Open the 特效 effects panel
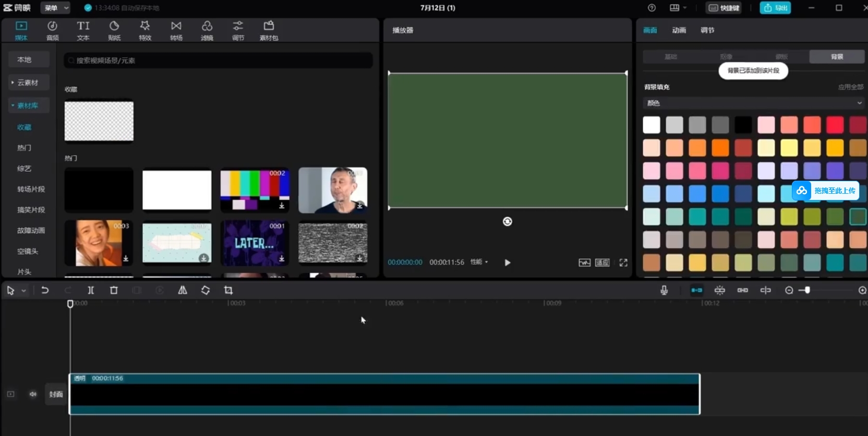 145,30
